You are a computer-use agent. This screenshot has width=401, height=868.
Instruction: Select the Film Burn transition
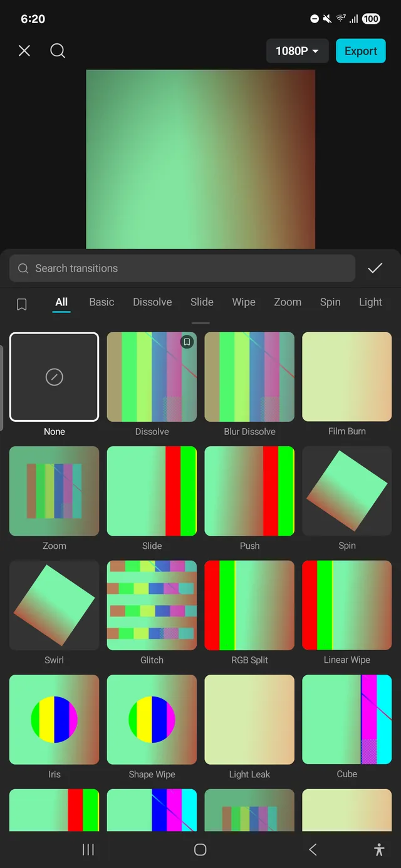(347, 377)
